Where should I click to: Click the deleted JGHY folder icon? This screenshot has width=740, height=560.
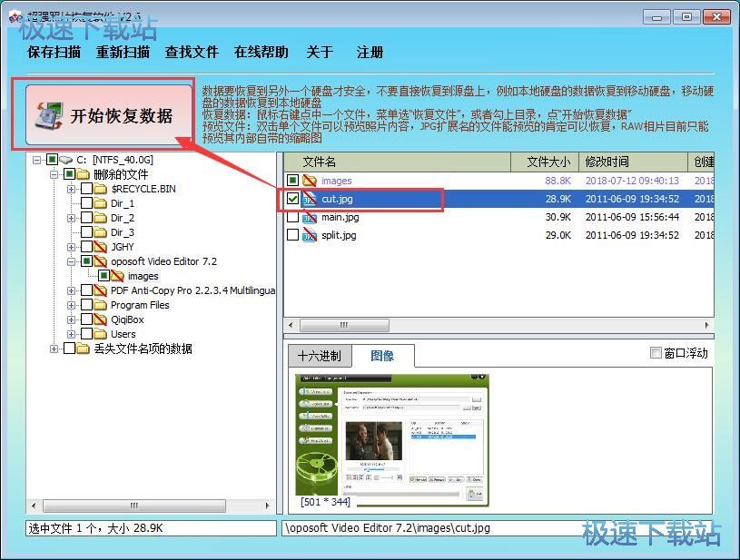100,247
